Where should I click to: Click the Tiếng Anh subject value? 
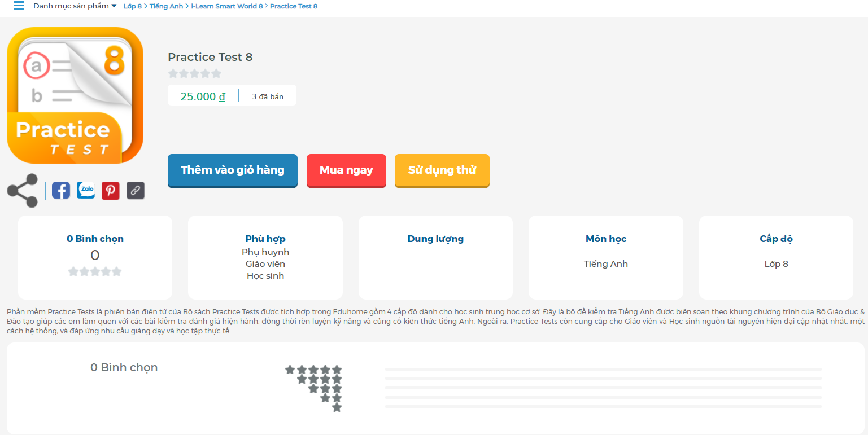(606, 263)
